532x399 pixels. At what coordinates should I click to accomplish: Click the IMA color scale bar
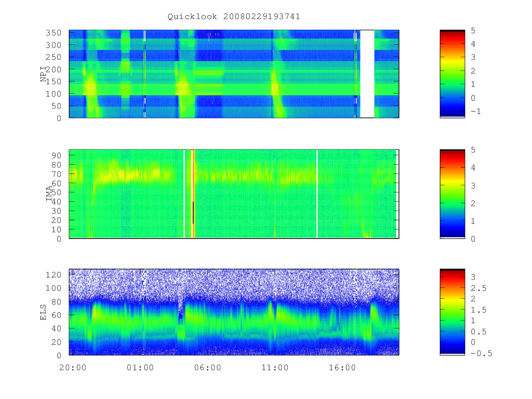pyautogui.click(x=452, y=194)
